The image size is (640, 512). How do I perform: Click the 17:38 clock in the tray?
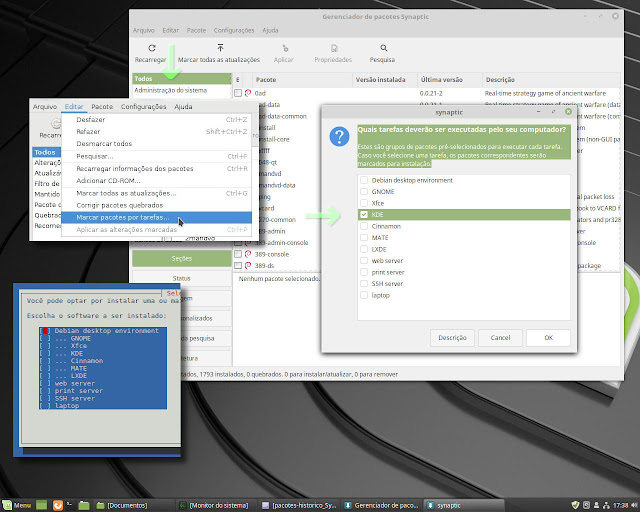tap(620, 505)
